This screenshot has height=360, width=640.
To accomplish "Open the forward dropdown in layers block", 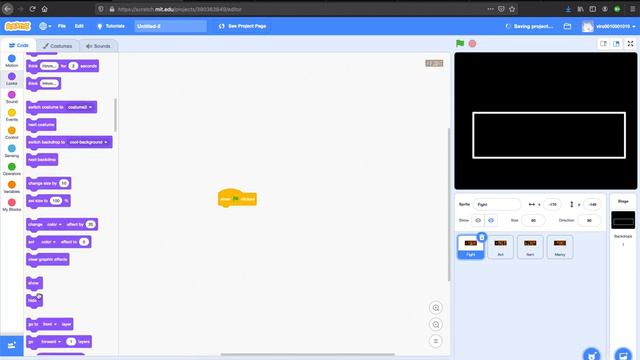I will click(51, 342).
